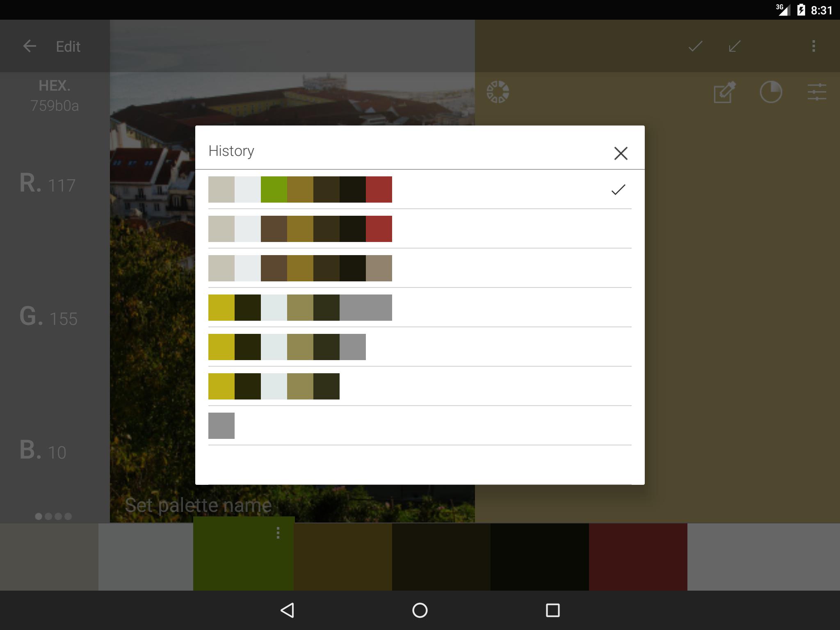Select history palette row containing the green swatch
Viewport: 840px width, 630px height.
(x=420, y=189)
